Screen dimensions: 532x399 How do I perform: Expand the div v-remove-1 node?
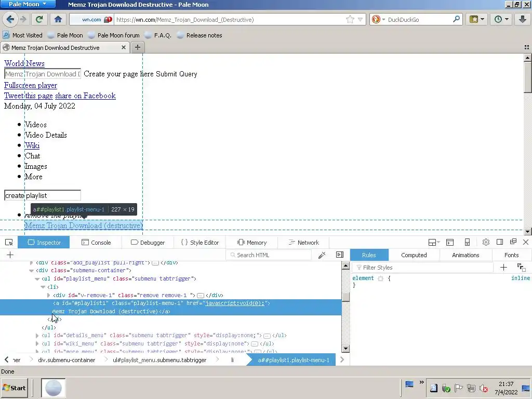coord(48,295)
